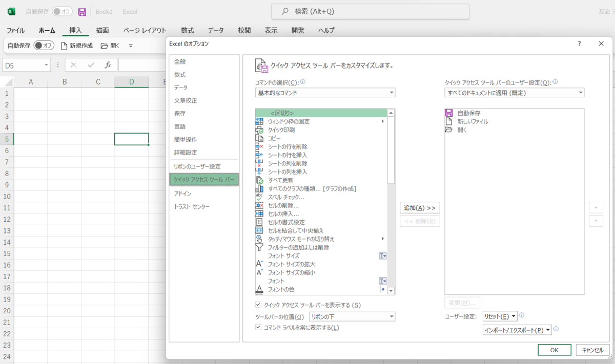
Task: Click the dialog help question mark
Action: (579, 44)
